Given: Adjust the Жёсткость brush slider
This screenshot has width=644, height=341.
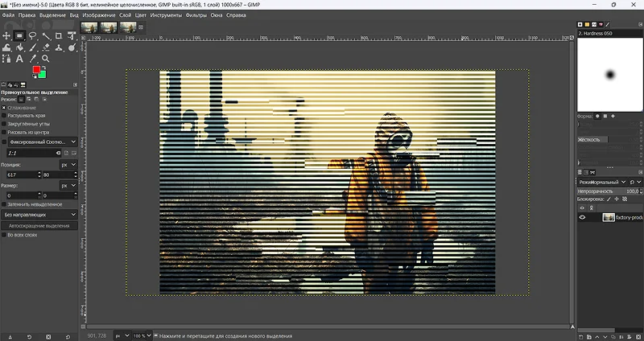Looking at the screenshot, I should click(x=609, y=139).
